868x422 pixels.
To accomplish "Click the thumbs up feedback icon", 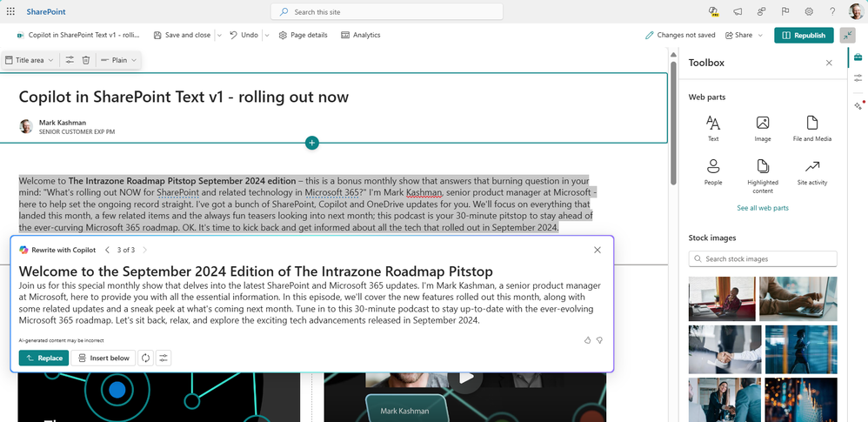I will (x=587, y=340).
